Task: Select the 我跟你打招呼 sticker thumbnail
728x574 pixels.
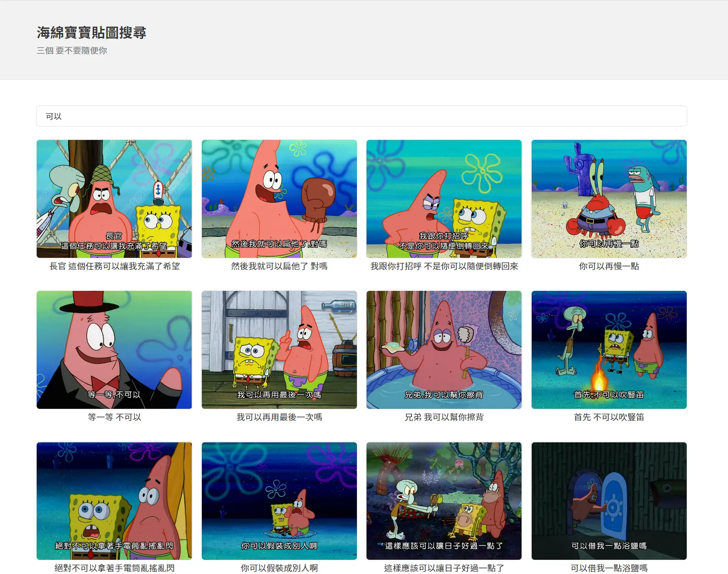Action: [444, 199]
